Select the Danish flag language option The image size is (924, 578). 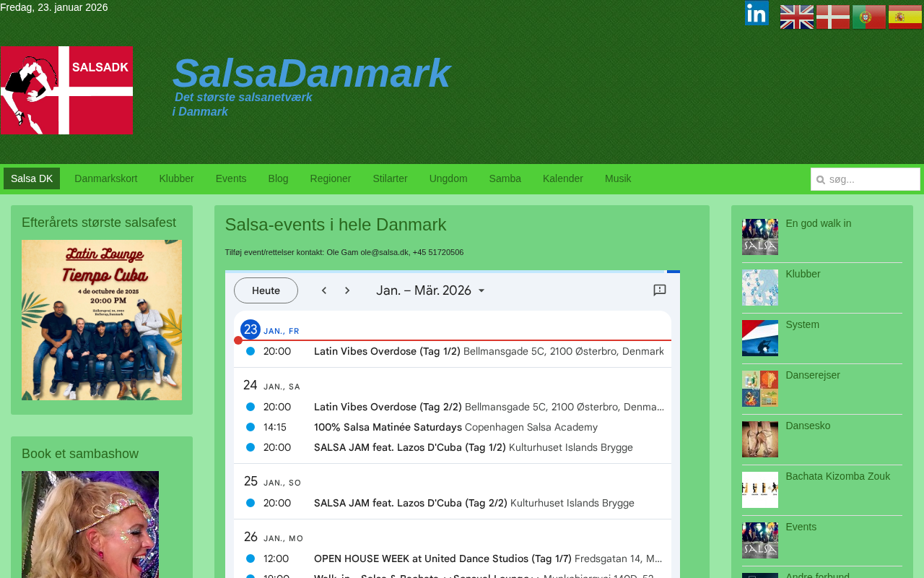833,17
